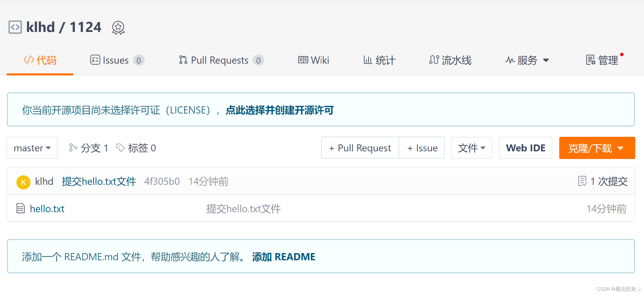This screenshot has height=294, width=644.
Task: Open commit hash 4f305b0
Action: click(162, 182)
